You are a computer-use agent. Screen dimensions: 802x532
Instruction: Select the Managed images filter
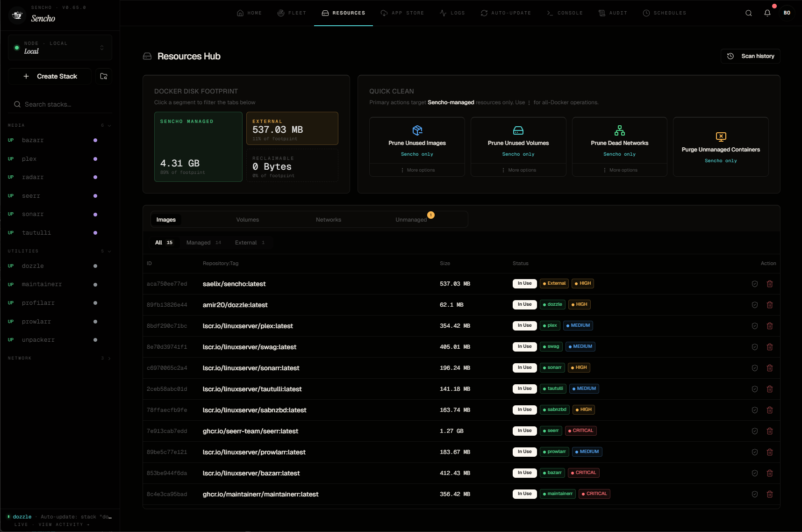(x=203, y=243)
